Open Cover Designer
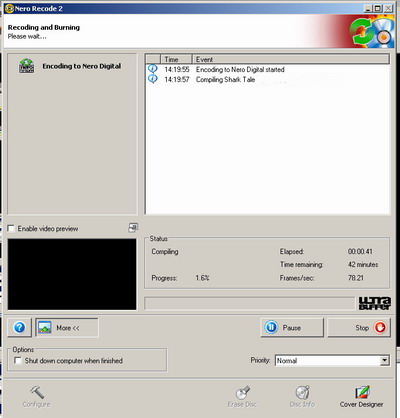Viewport: 400px width, 418px height. [362, 397]
